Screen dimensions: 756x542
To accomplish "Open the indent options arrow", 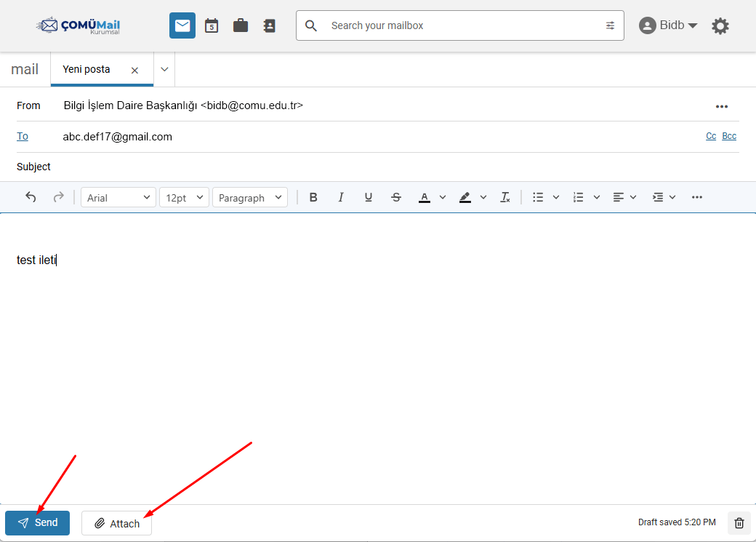I will pyautogui.click(x=672, y=197).
